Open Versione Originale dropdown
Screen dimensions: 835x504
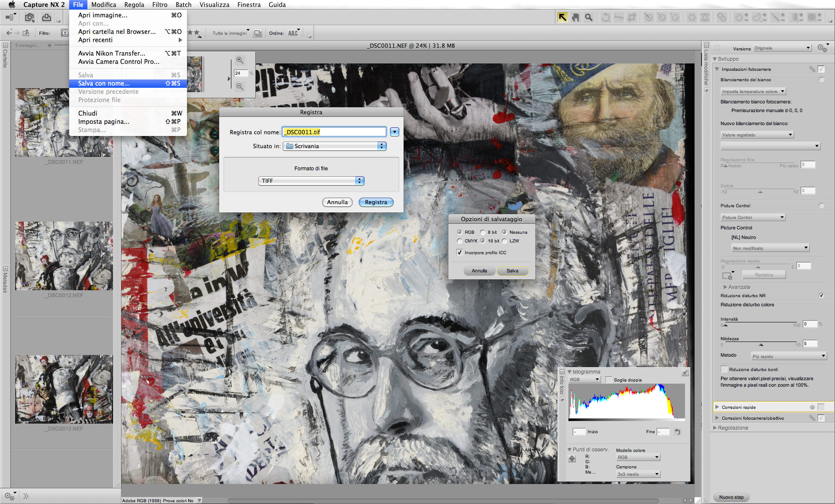tap(782, 48)
